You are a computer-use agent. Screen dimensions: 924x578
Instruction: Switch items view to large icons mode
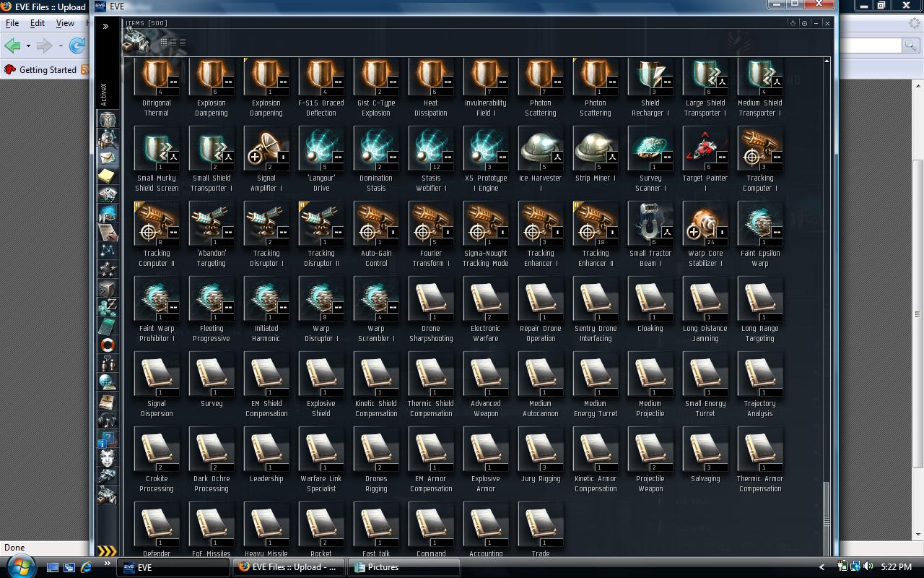pyautogui.click(x=164, y=43)
